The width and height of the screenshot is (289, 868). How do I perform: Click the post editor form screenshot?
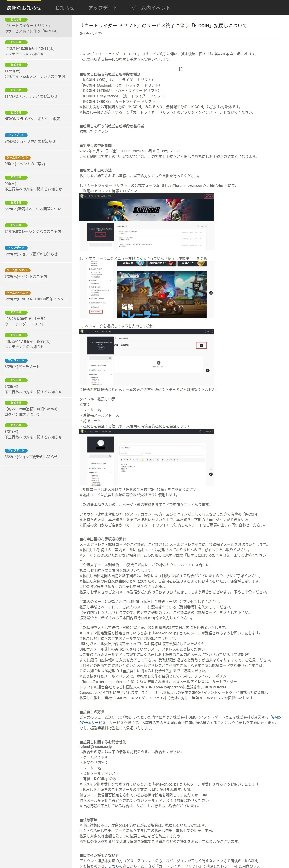pyautogui.click(x=147, y=457)
